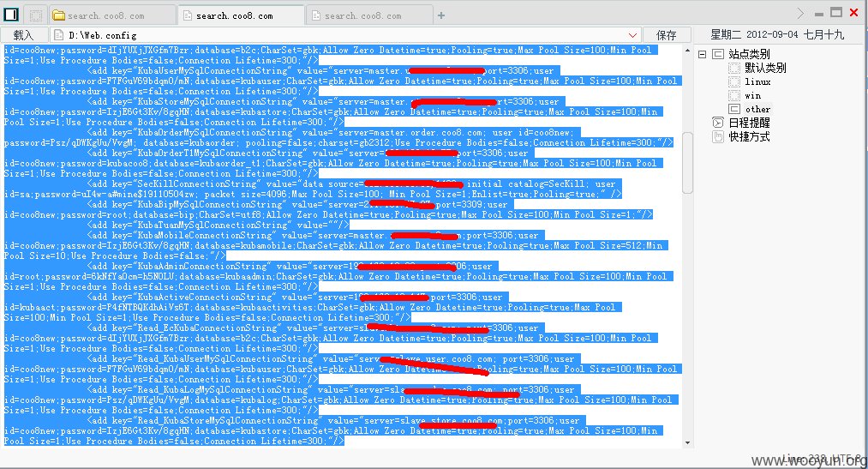Click the line containing database=kubaadmin
The height and width of the screenshot is (469, 868).
tap(338, 276)
